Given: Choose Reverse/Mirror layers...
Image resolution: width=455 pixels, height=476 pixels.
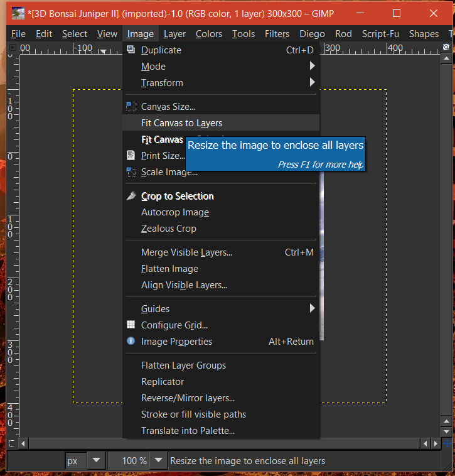Looking at the screenshot, I should [x=221, y=398].
